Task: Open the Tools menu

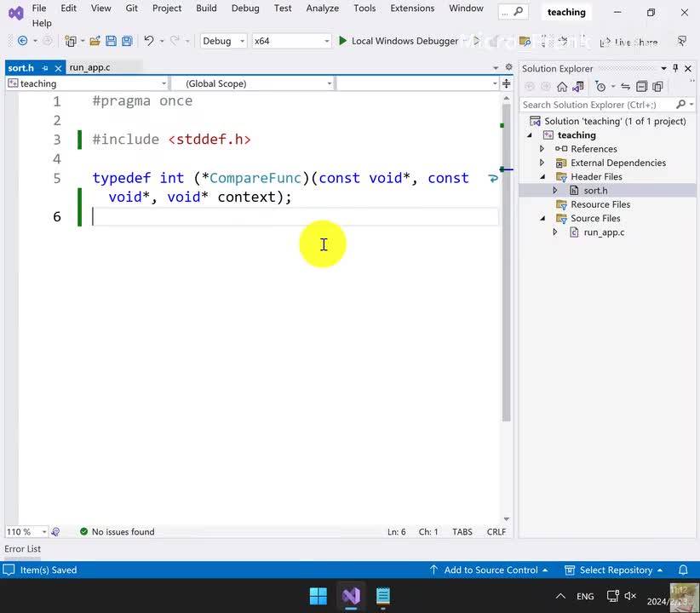Action: 364,8
